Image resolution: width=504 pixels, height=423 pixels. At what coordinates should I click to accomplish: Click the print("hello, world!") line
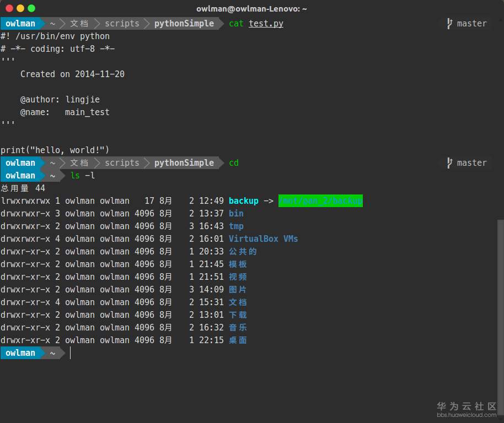click(55, 150)
